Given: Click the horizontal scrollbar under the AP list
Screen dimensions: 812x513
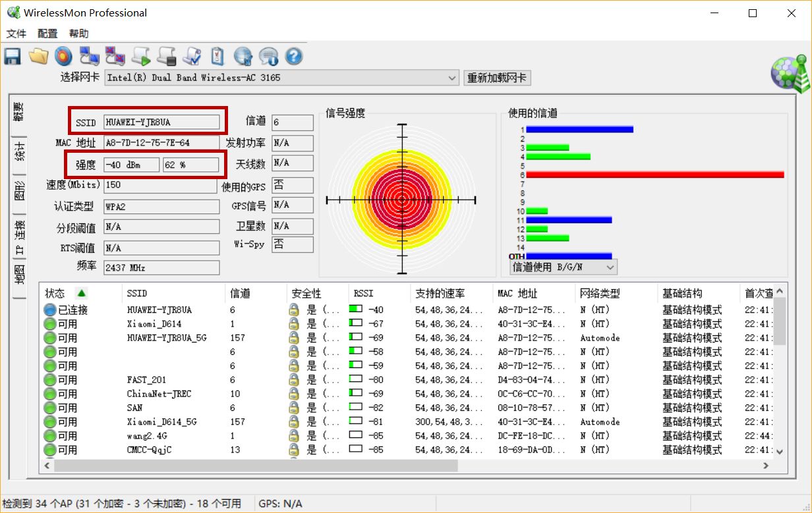Looking at the screenshot, I should click(256, 466).
